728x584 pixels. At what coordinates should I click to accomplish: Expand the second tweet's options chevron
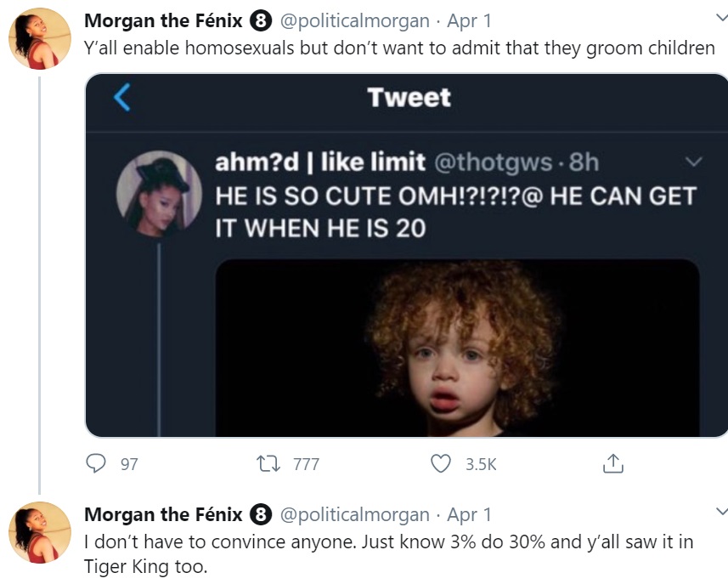(721, 511)
